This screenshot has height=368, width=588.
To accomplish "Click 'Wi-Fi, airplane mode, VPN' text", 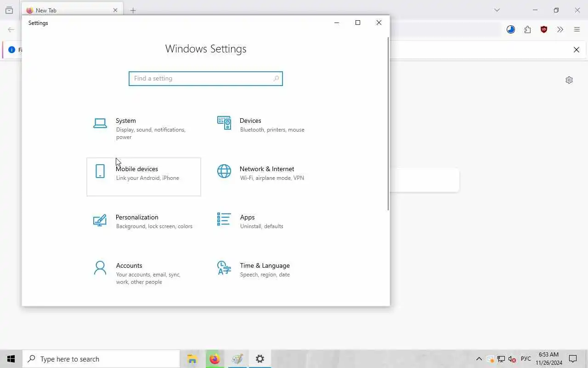I will pyautogui.click(x=272, y=178).
